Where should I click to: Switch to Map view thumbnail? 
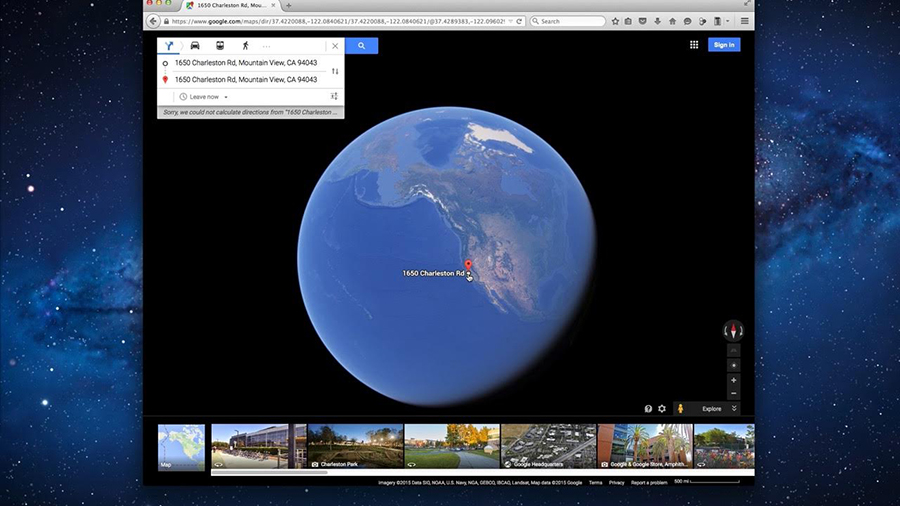tap(181, 447)
